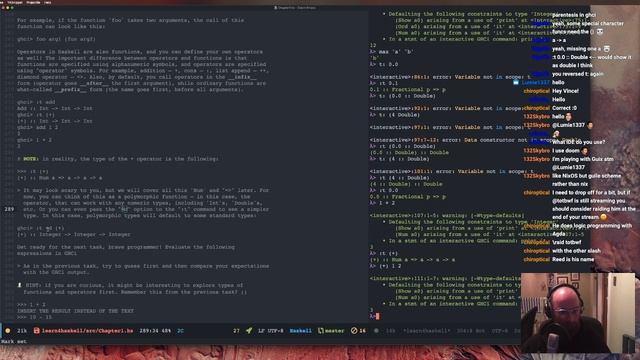Click line number 289 in the gutter
This screenshot has width=640, height=360.
[x=9, y=209]
